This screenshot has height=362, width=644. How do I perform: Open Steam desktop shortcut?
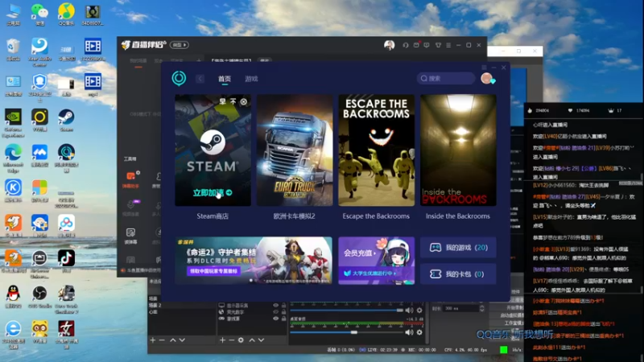(x=66, y=121)
